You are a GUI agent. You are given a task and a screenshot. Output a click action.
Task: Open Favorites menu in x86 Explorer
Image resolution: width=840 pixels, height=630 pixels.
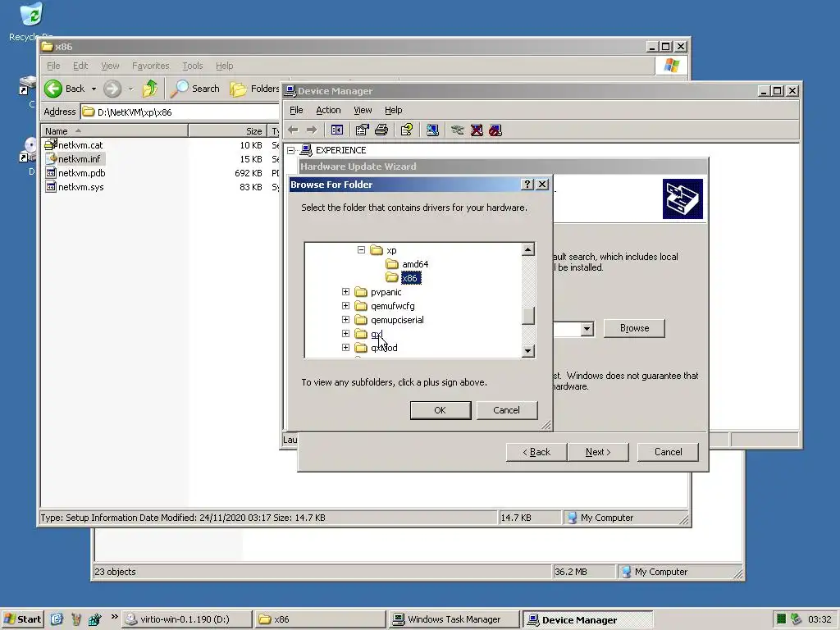[151, 66]
